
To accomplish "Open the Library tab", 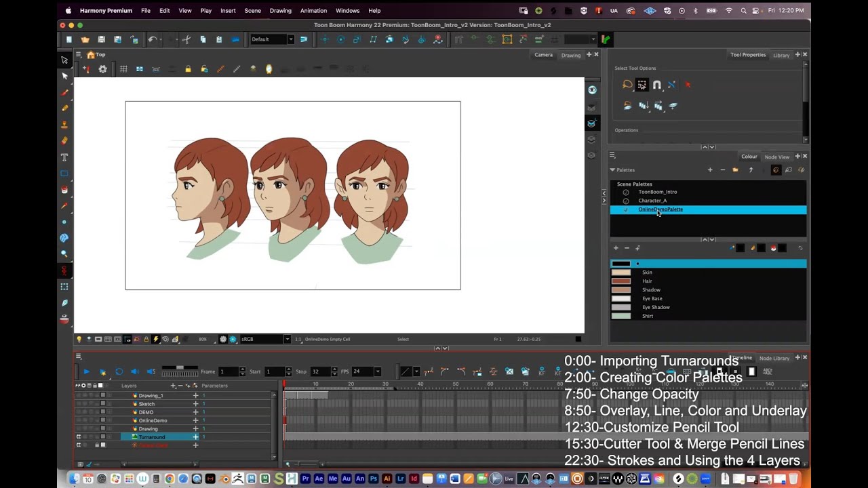I will [781, 55].
